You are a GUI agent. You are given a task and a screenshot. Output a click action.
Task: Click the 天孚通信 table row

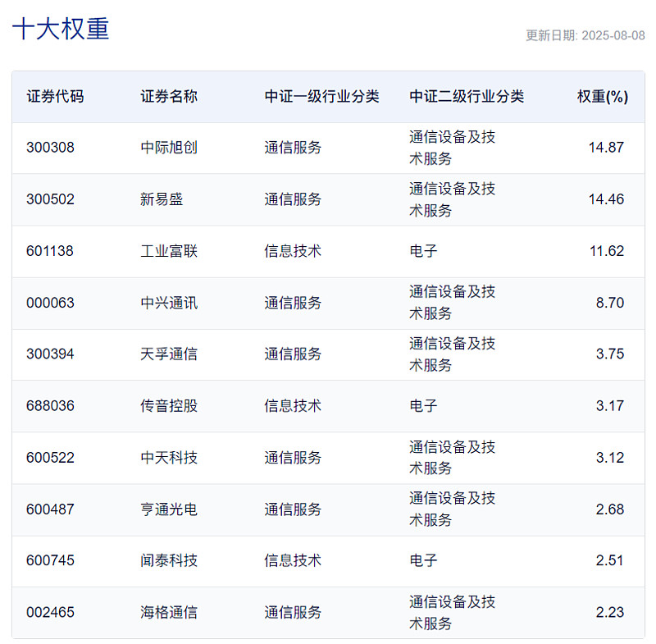(328, 354)
